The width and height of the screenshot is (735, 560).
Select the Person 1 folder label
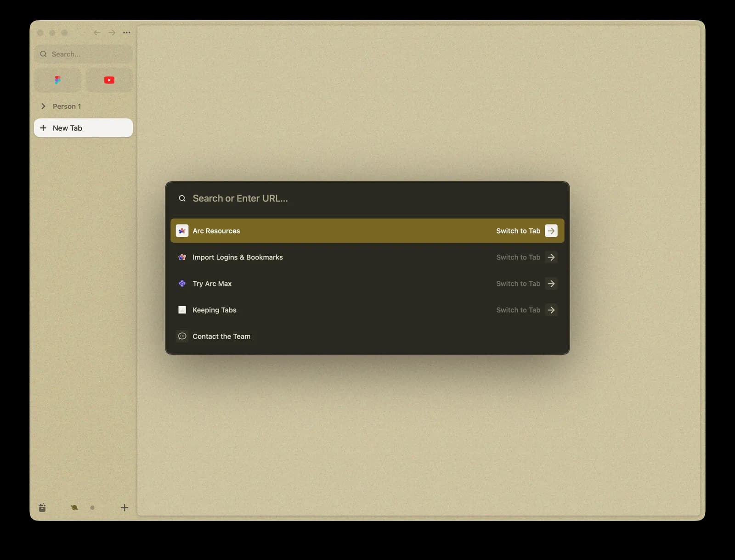coord(67,106)
